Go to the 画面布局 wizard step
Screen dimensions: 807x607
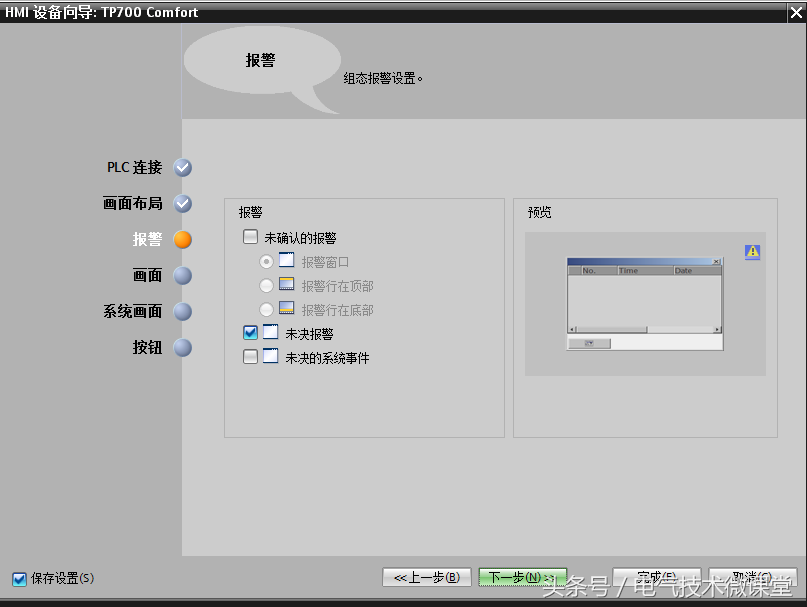(x=132, y=204)
